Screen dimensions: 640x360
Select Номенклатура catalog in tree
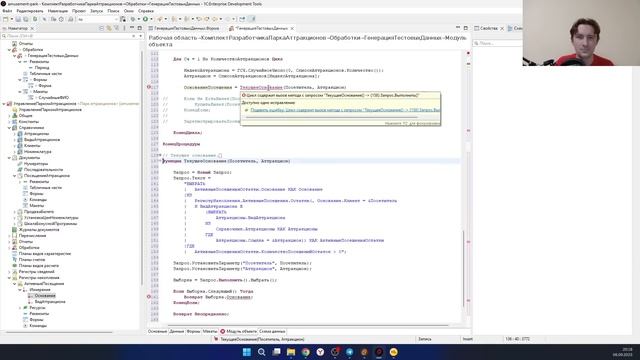coord(38,152)
